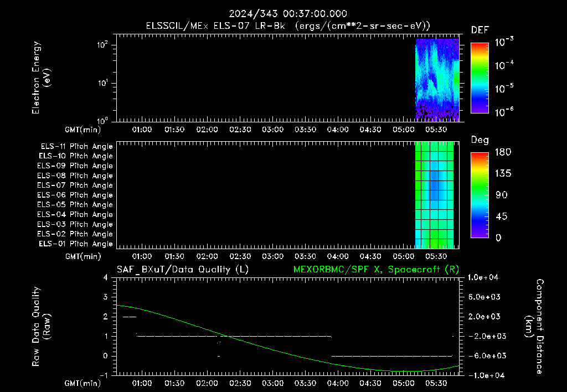The height and width of the screenshot is (392, 567).
Task: Click the timestamp title 2024/343 00:37:00.000
Action: coord(288,14)
